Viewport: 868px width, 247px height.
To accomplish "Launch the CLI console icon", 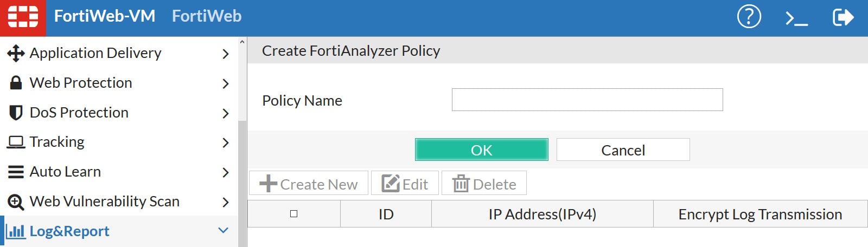I will click(796, 18).
